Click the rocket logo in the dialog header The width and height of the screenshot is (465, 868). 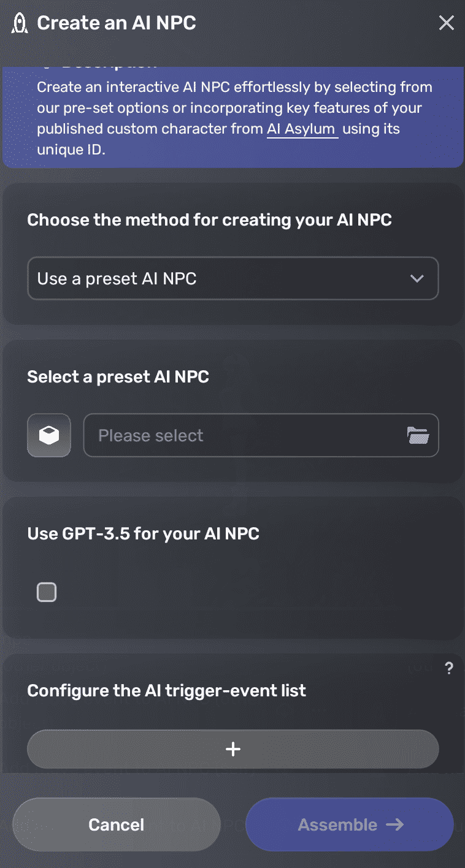(19, 23)
